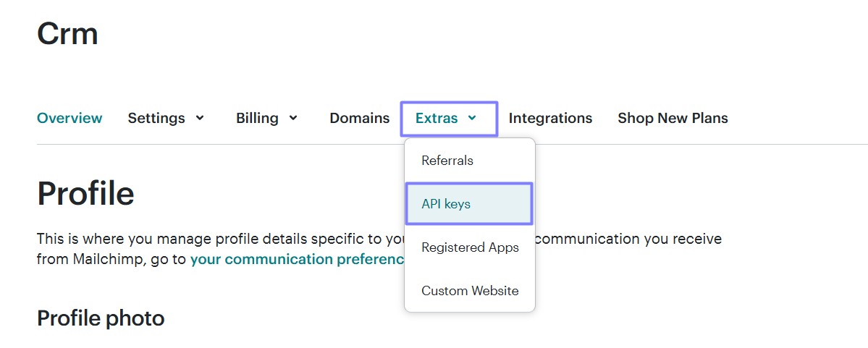Open the Settings dropdown menu
The width and height of the screenshot is (868, 348).
pyautogui.click(x=156, y=118)
